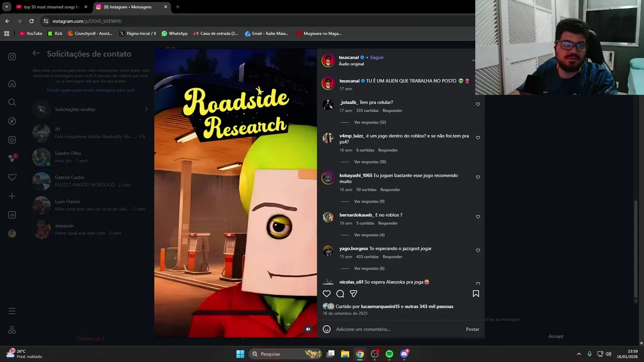Expand Ver respostas (9) replies
The height and width of the screenshot is (362, 644).
[369, 202]
